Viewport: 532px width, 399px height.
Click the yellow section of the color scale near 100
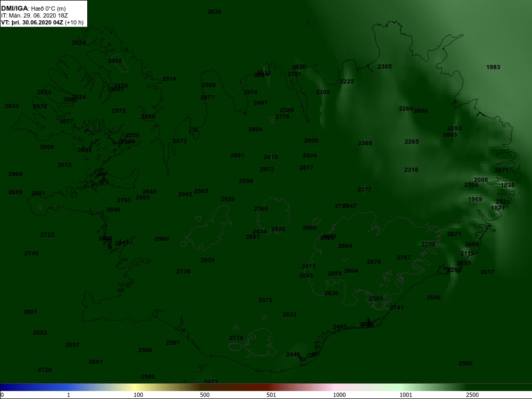(136, 387)
